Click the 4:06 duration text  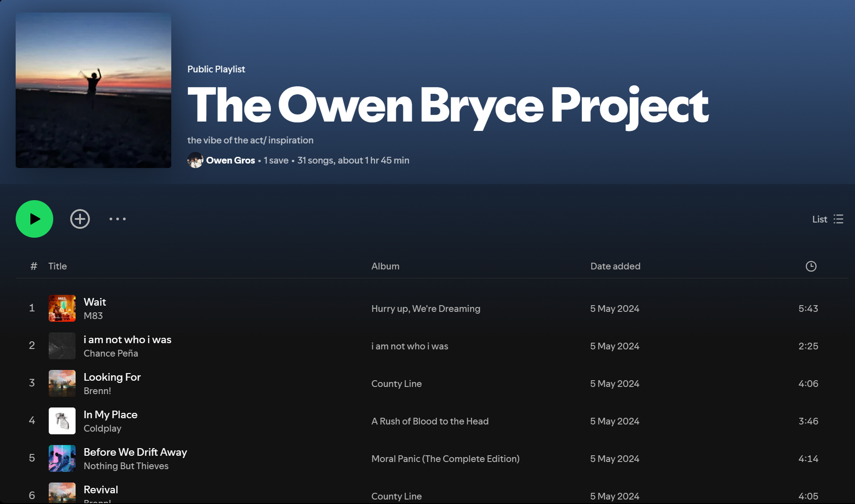808,384
